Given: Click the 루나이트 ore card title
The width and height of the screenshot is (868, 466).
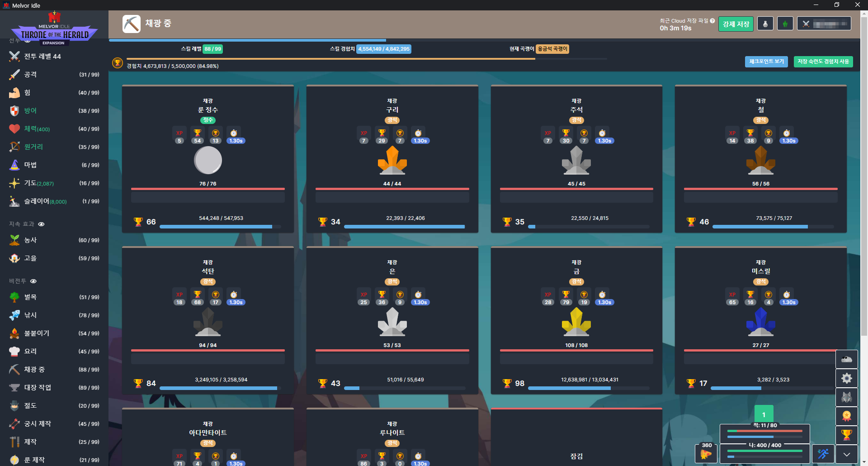Looking at the screenshot, I should 392,433.
